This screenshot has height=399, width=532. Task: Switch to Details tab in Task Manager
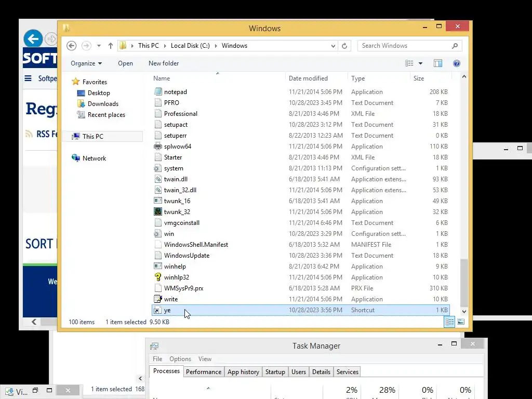[321, 372]
